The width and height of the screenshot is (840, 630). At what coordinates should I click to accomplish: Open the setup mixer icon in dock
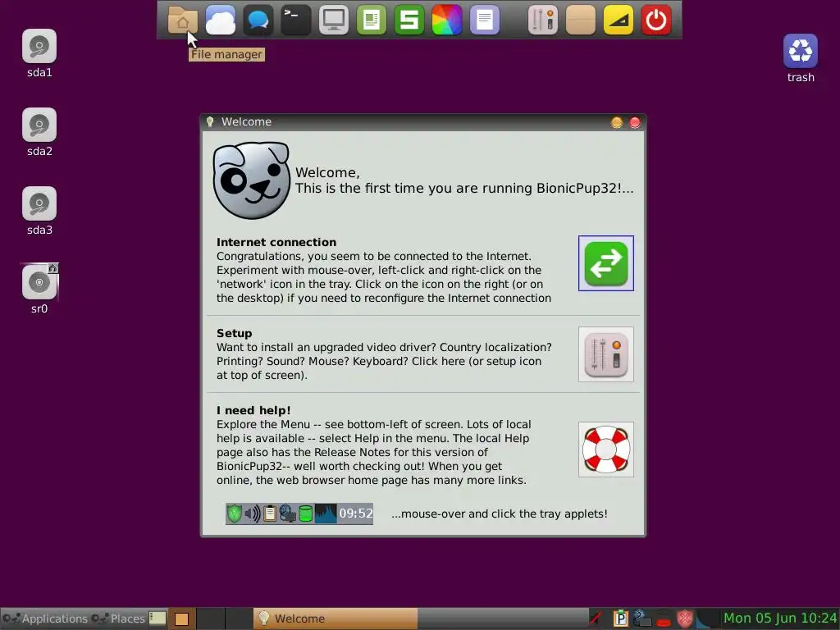543,21
